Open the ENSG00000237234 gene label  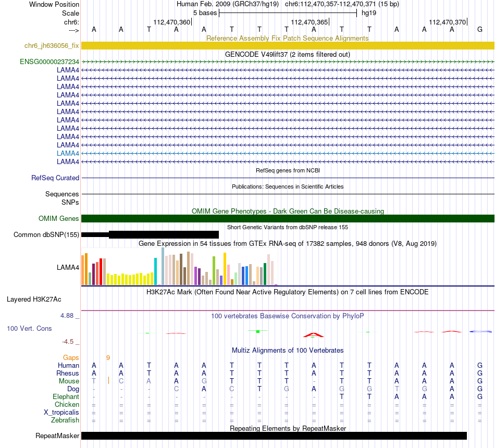[49, 61]
